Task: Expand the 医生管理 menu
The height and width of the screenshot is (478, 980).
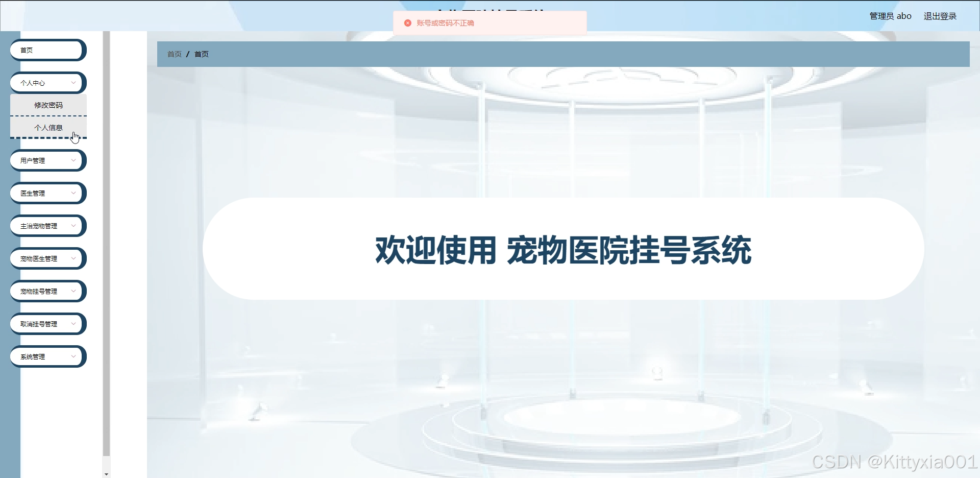Action: point(48,193)
